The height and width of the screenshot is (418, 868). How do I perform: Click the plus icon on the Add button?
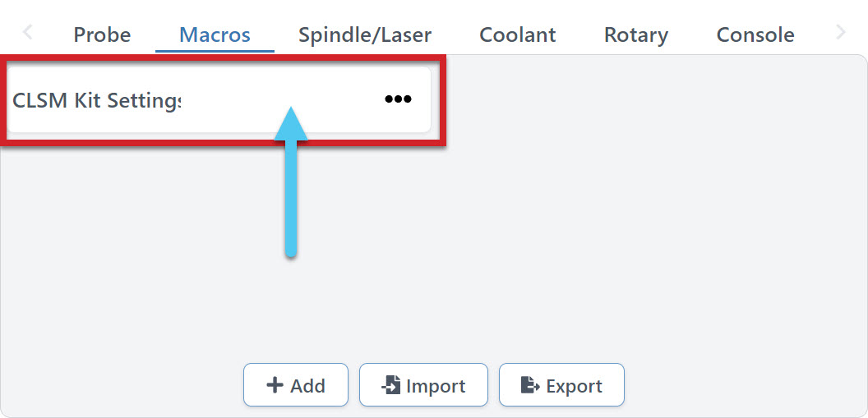tap(275, 385)
